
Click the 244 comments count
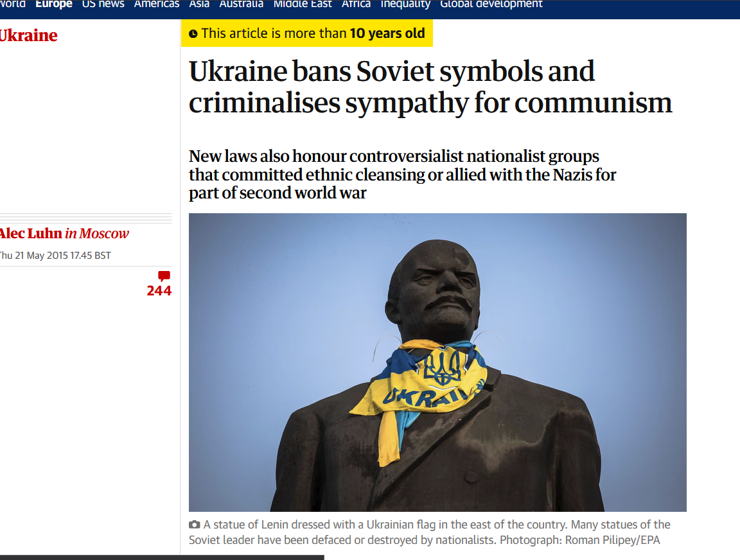point(159,291)
